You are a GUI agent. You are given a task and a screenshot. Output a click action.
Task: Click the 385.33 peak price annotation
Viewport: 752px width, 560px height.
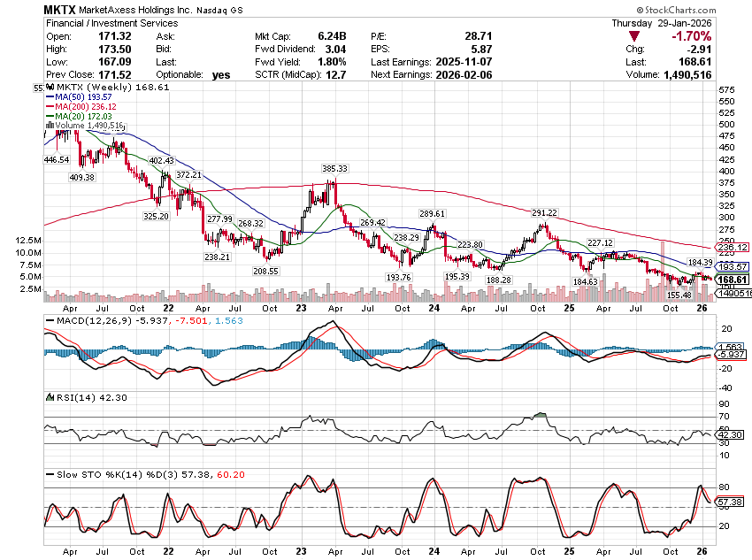click(334, 168)
